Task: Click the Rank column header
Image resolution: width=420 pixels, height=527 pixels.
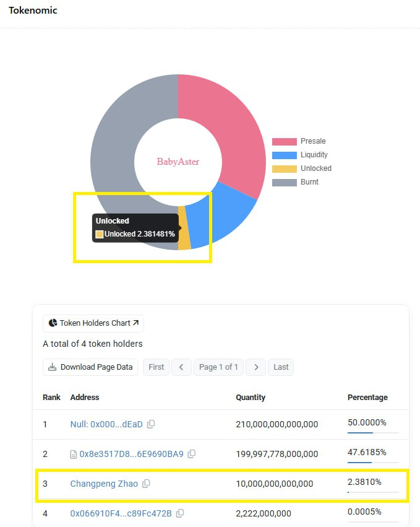Action: 51,398
